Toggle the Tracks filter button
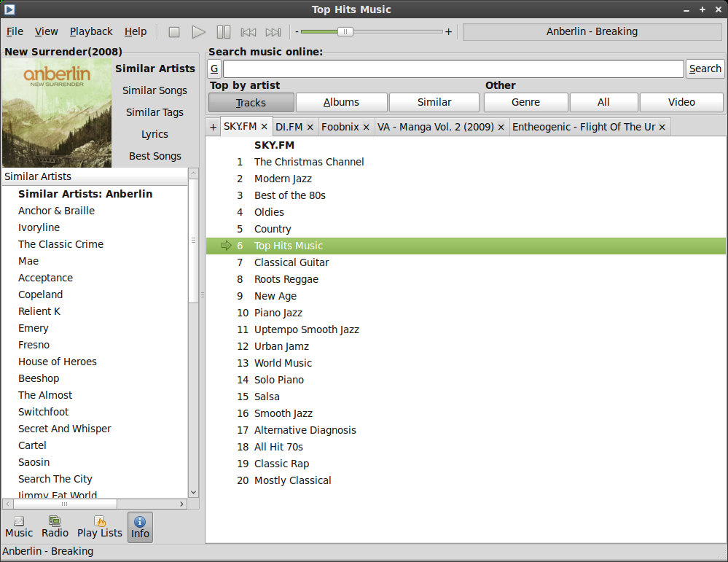 coord(251,102)
